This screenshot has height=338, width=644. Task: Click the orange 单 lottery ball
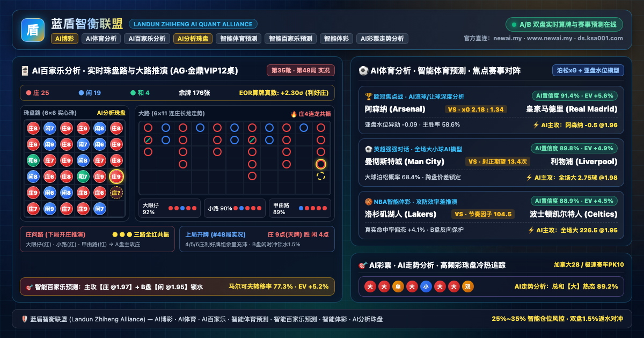click(398, 286)
